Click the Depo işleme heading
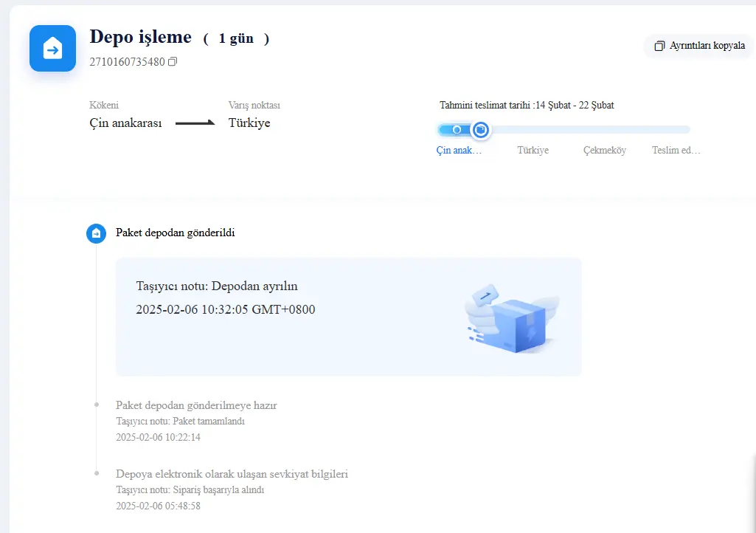756x533 pixels. pos(140,37)
